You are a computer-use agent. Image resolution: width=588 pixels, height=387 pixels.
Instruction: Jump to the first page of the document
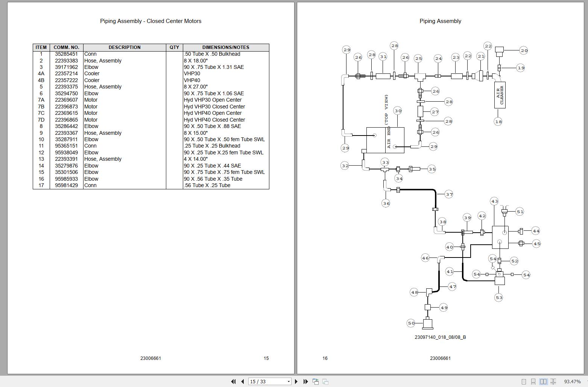coord(234,381)
